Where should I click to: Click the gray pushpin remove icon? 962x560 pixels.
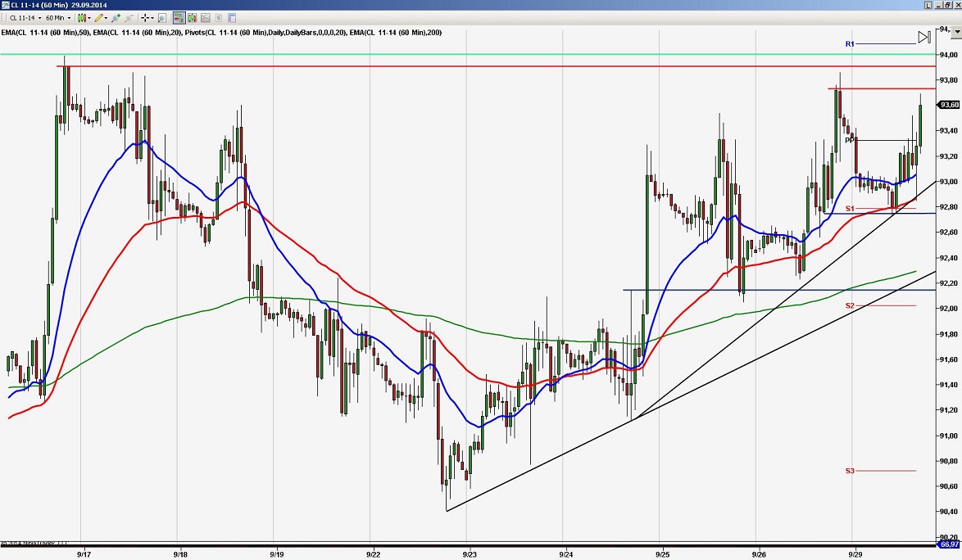click(x=128, y=18)
